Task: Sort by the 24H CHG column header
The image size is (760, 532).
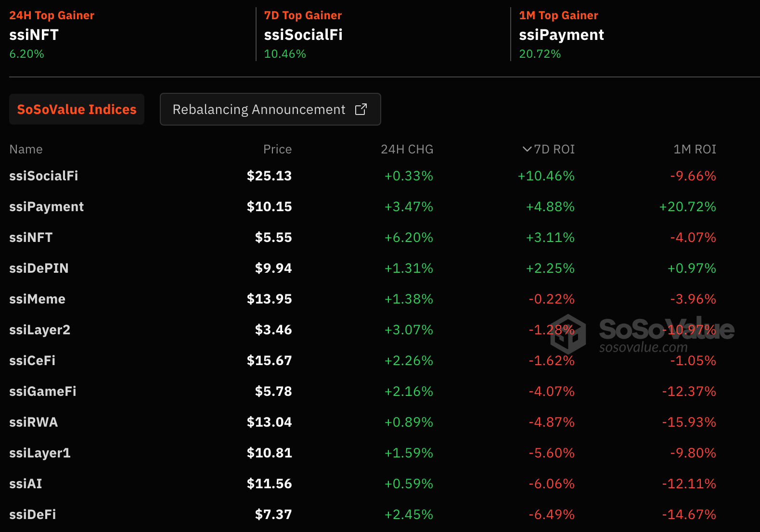Action: pyautogui.click(x=407, y=149)
